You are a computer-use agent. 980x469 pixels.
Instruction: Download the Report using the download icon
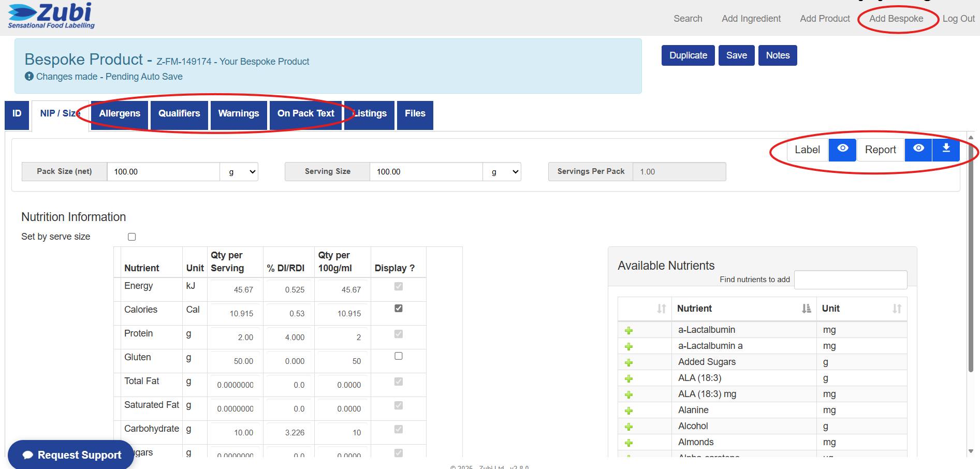(x=946, y=150)
